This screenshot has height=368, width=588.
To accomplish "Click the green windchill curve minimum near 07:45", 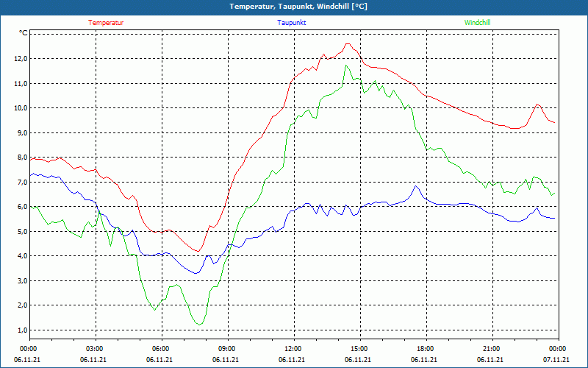I will (200, 325).
